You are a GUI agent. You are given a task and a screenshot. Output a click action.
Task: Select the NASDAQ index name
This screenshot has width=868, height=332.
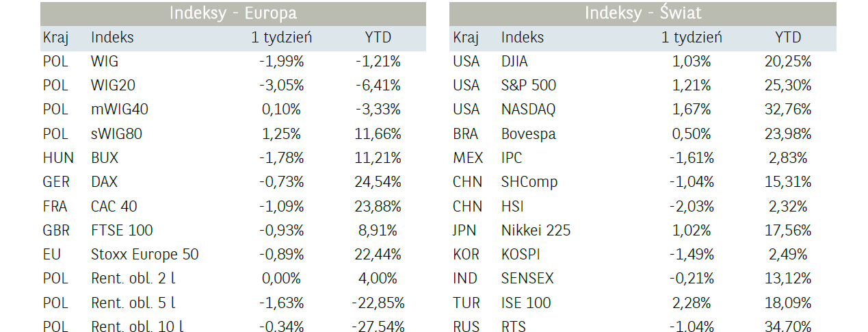528,110
